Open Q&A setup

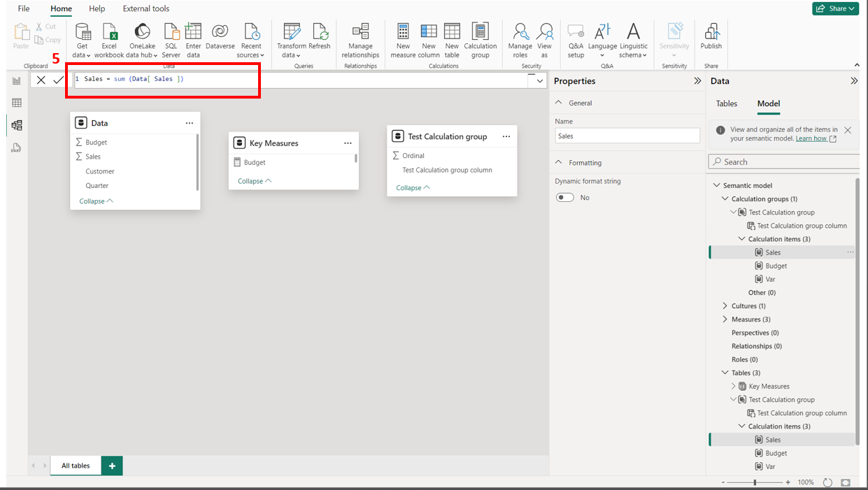(x=576, y=41)
